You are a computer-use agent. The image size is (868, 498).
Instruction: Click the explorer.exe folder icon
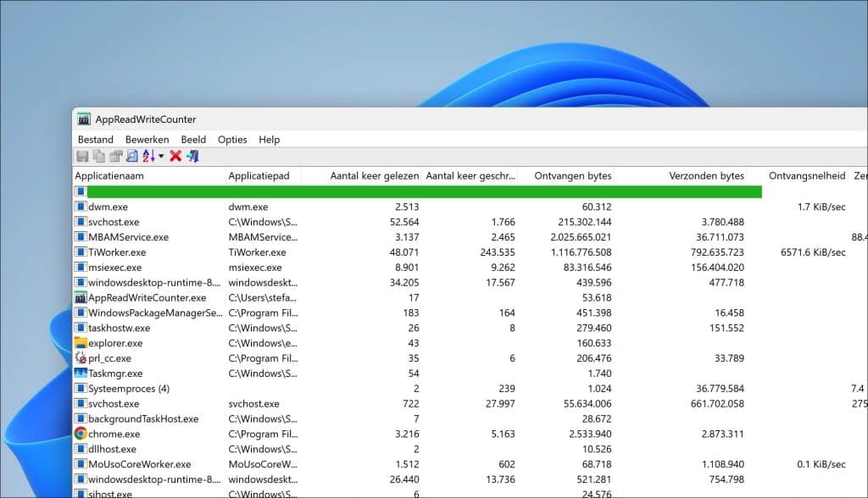(x=81, y=343)
